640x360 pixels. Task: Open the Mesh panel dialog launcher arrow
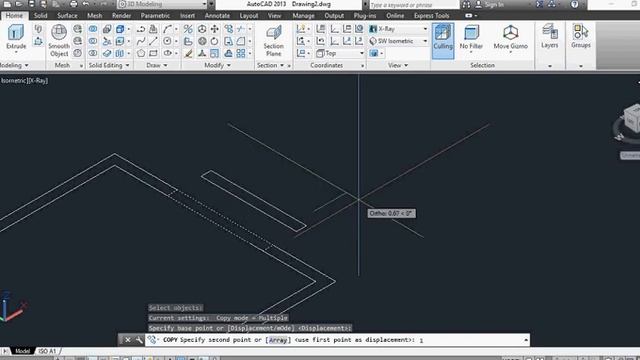81,66
